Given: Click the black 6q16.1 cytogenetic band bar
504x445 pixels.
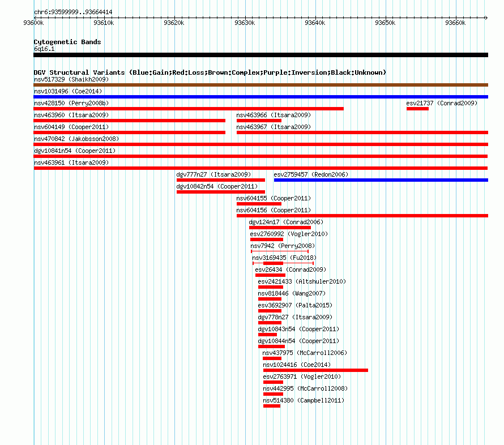Looking at the screenshot, I should pos(260,55).
